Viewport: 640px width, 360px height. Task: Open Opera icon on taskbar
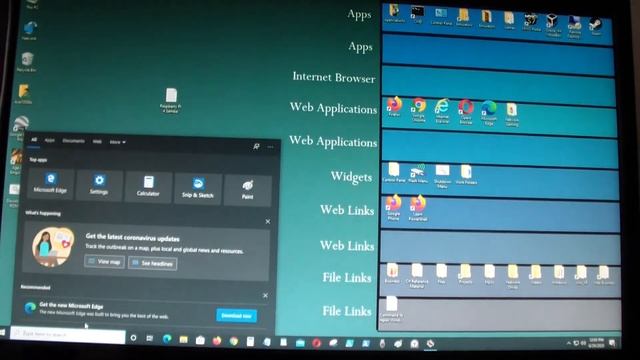click(316, 343)
